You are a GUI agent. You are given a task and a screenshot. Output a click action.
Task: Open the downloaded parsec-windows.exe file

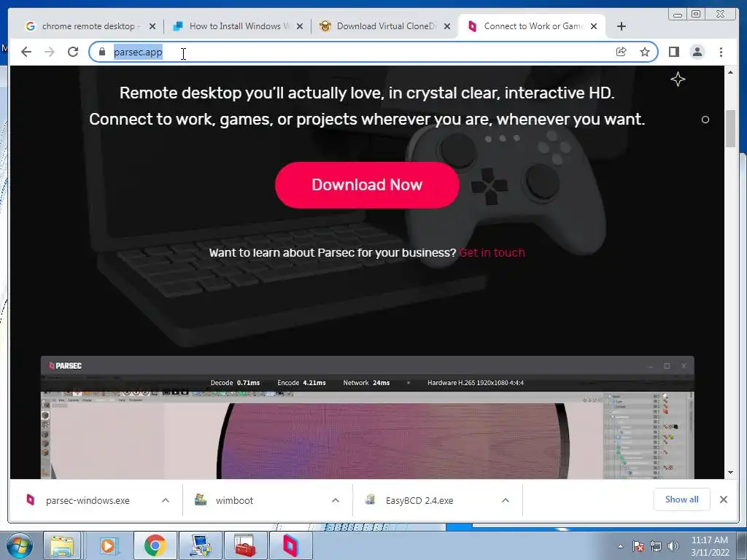[x=88, y=500]
